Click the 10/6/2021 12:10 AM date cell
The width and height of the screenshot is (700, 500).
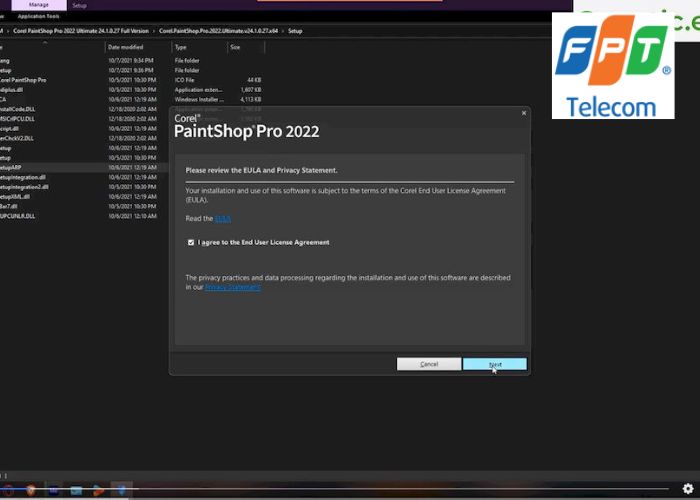tap(132, 217)
